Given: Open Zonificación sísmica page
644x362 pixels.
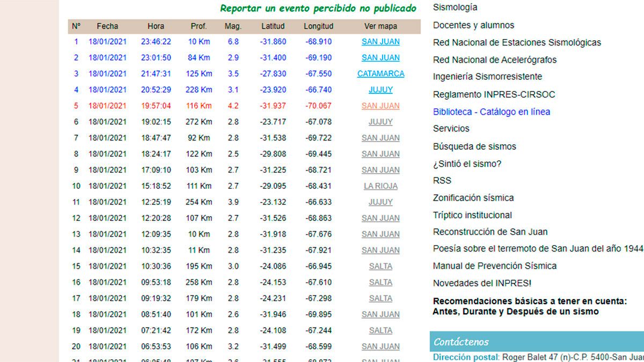Looking at the screenshot, I should click(473, 198).
